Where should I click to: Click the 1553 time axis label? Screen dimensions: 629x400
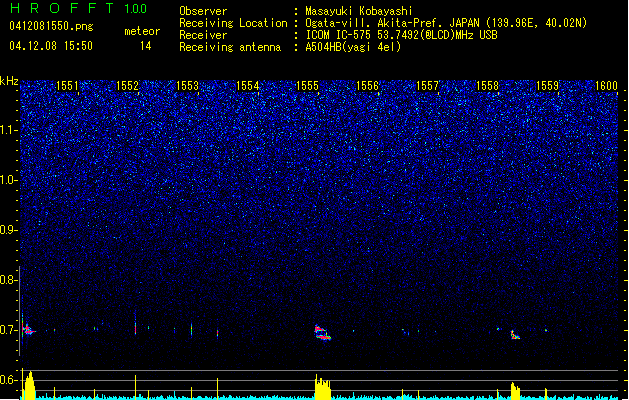tap(187, 86)
